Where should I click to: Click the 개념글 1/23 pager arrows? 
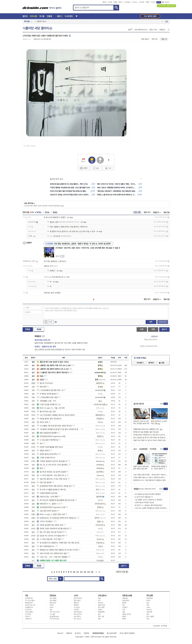(166, 489)
